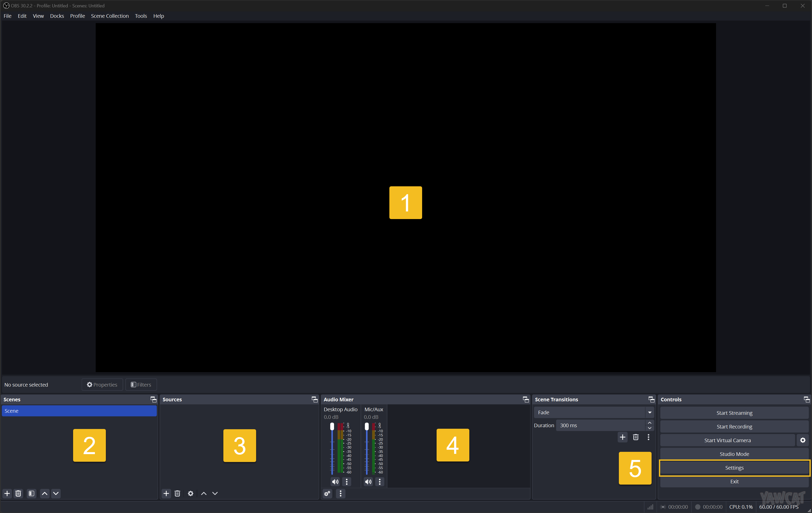Click the Audio Mixer settings icon
Screen dimensions: 812x513
(x=328, y=493)
